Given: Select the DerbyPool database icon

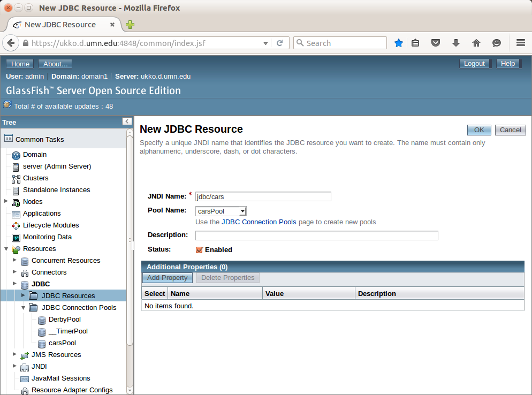Looking at the screenshot, I should pos(41,319).
